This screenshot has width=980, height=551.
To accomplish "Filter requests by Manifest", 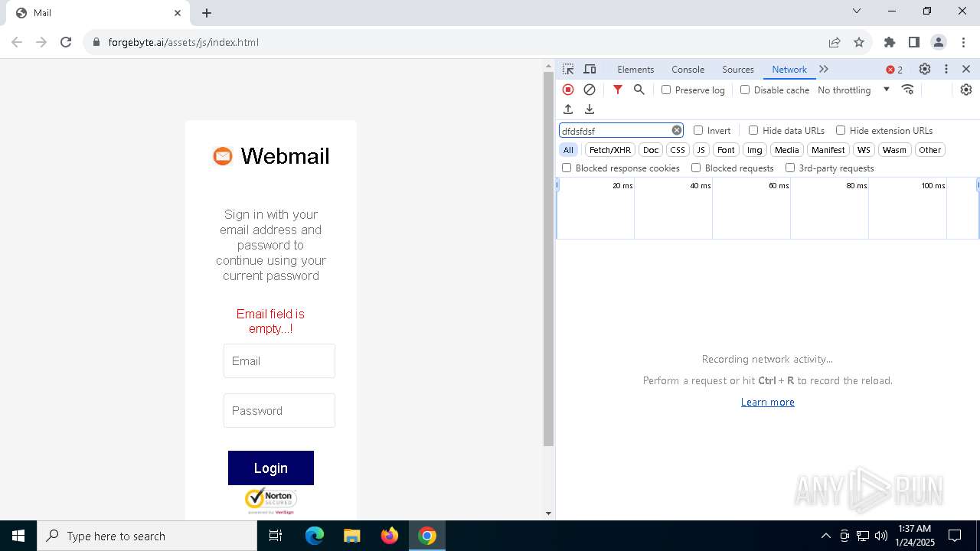I will click(828, 150).
